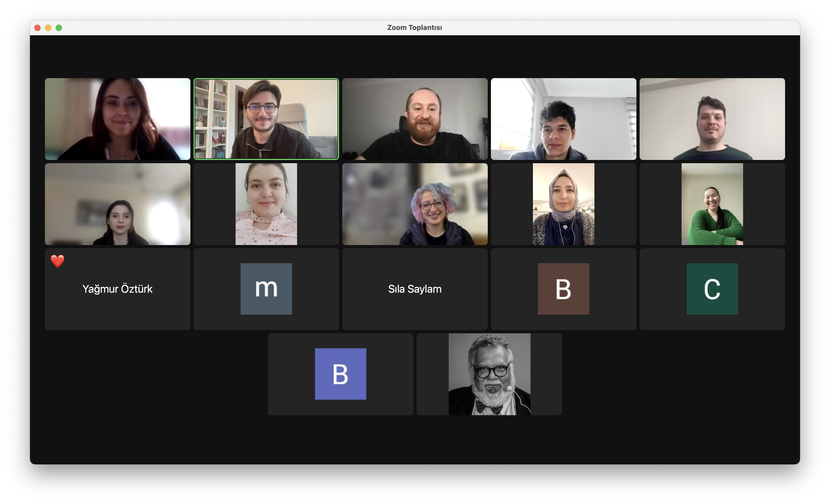Select video of woman in pink blouse
Image resolution: width=830 pixels, height=504 pixels.
click(x=266, y=204)
